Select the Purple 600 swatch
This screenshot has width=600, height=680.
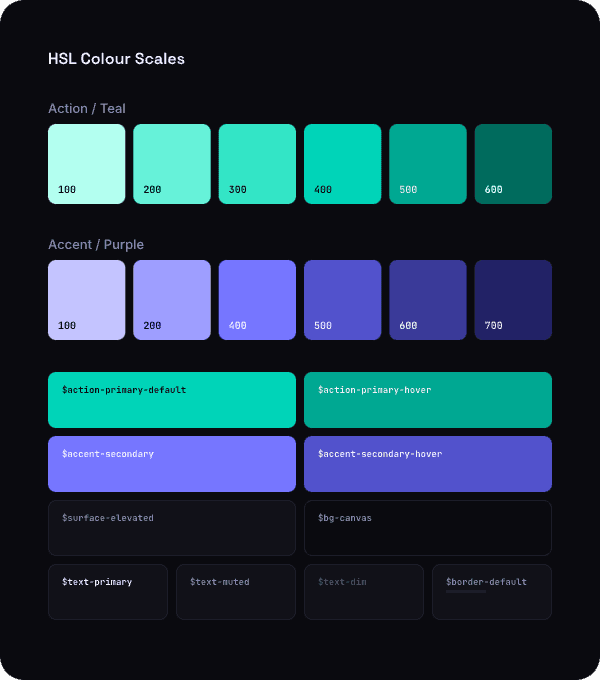(x=428, y=300)
